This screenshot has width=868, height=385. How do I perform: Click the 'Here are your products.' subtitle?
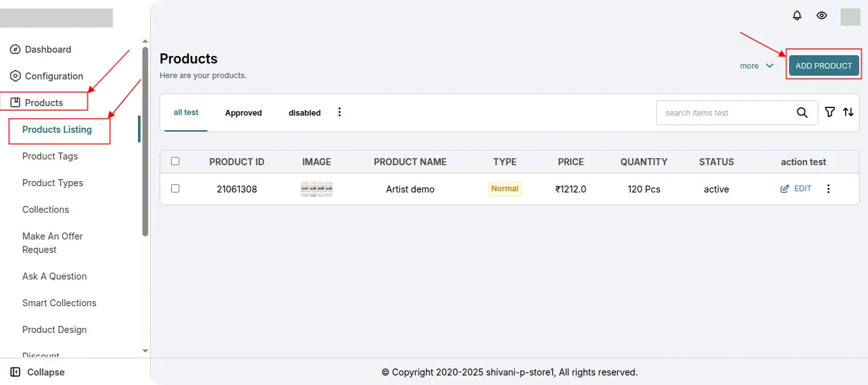pos(203,75)
